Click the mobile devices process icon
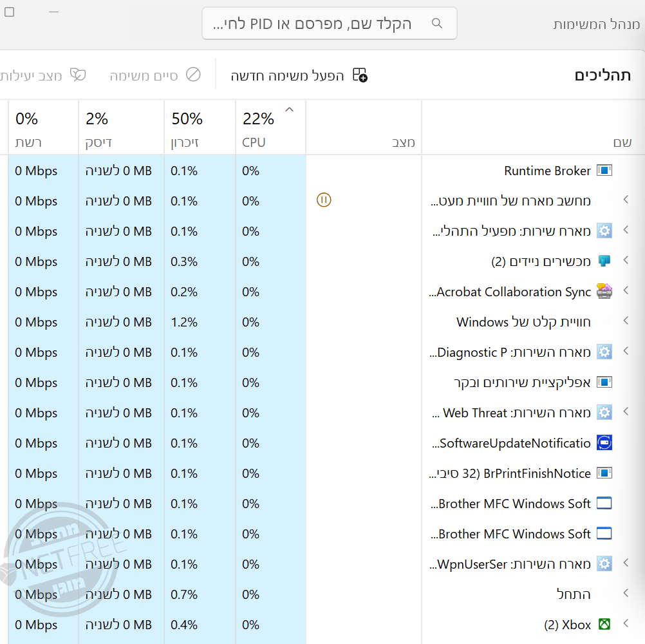This screenshot has width=645, height=644. (x=604, y=261)
